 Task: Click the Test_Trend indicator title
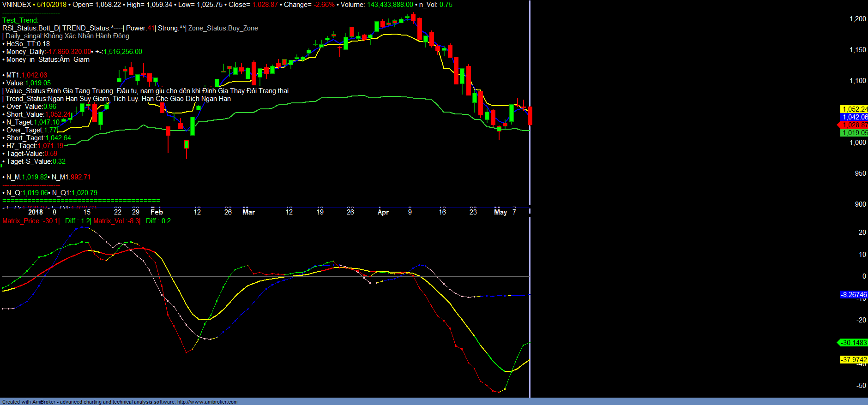point(20,20)
